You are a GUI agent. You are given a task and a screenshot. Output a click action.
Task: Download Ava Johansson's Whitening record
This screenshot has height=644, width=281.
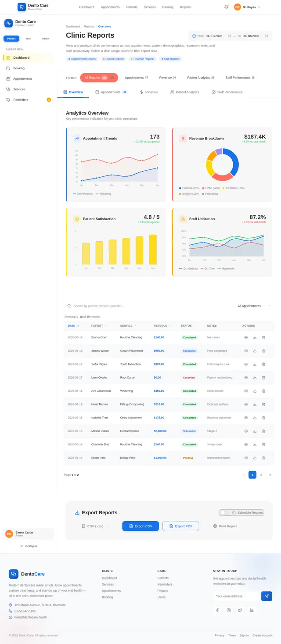(255, 391)
